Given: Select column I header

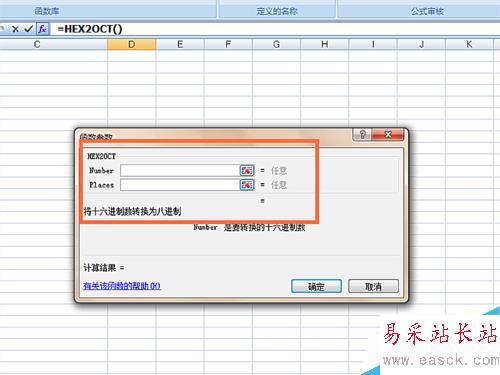Looking at the screenshot, I should click(373, 44).
